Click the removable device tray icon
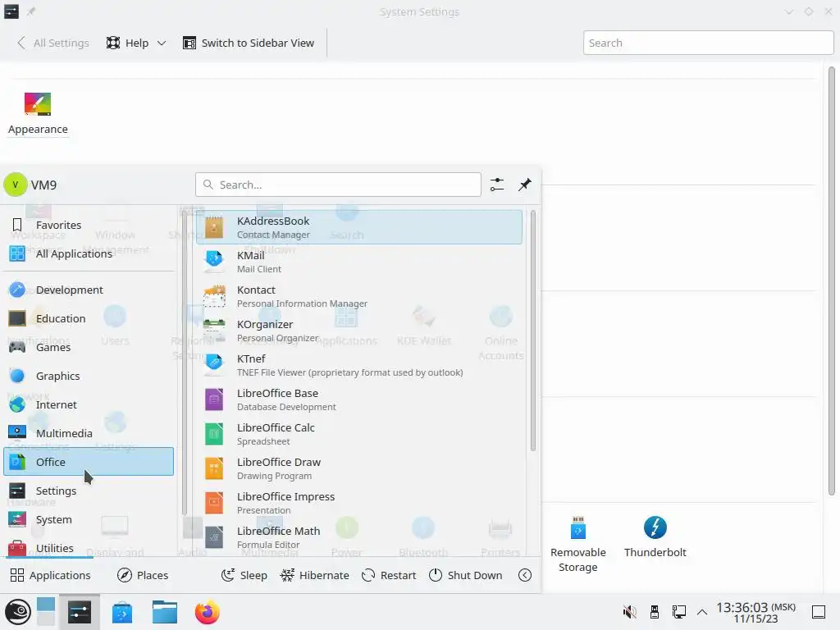The image size is (840, 630). 654,612
